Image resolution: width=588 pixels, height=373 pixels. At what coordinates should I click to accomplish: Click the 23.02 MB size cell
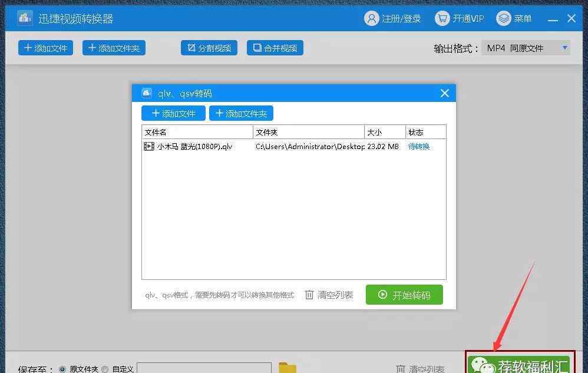click(383, 146)
